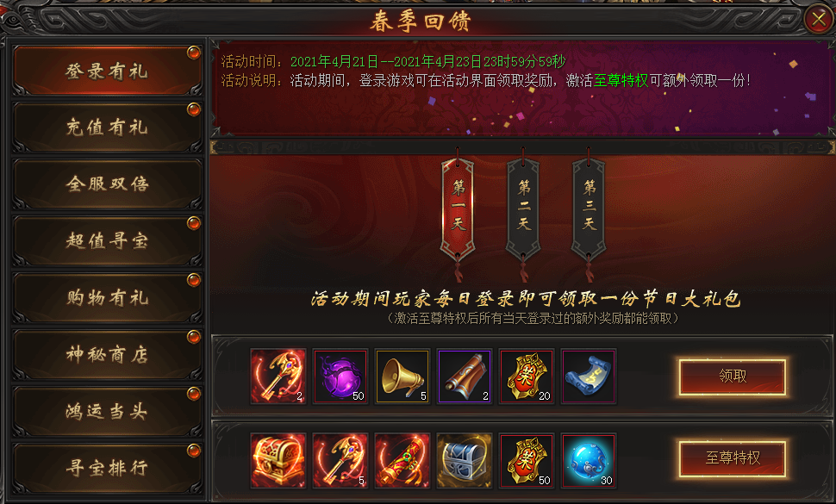This screenshot has width=836, height=504.
Task: Click the golden treasure chest icon
Action: tap(278, 460)
